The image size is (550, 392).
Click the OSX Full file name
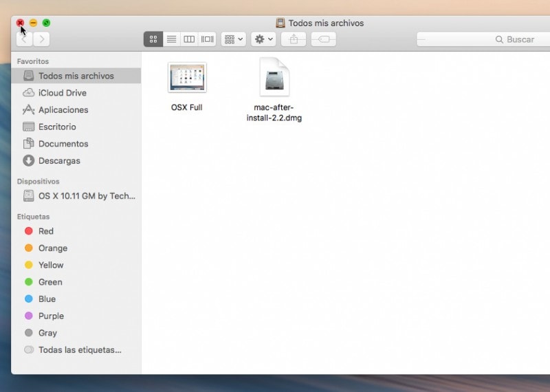(x=186, y=107)
